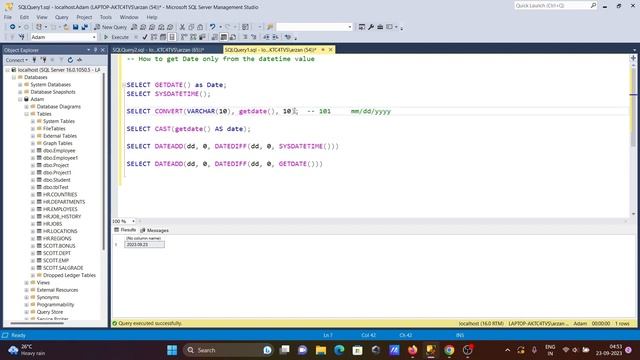Screen dimensions: 640x360
Task: Expand the System Databases node
Action: pyautogui.click(x=20, y=84)
